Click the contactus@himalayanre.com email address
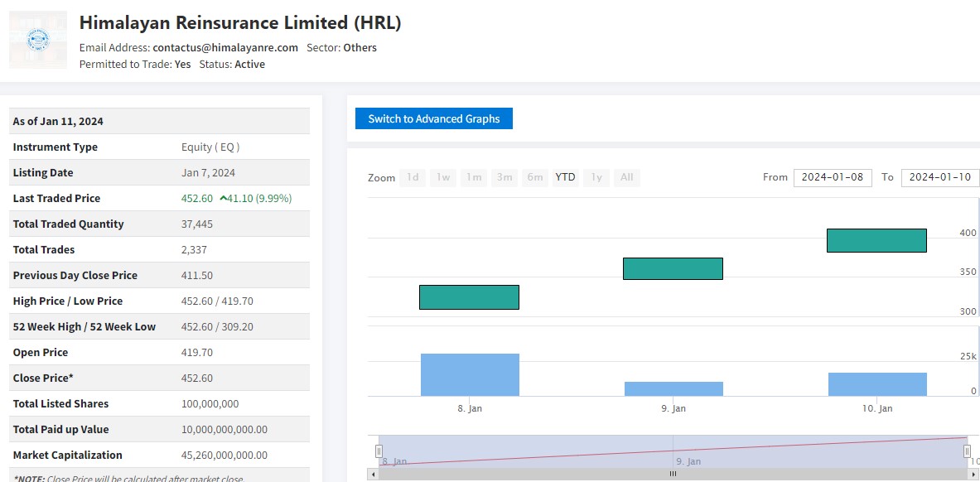Viewport: 980px width, 482px height. [x=225, y=48]
